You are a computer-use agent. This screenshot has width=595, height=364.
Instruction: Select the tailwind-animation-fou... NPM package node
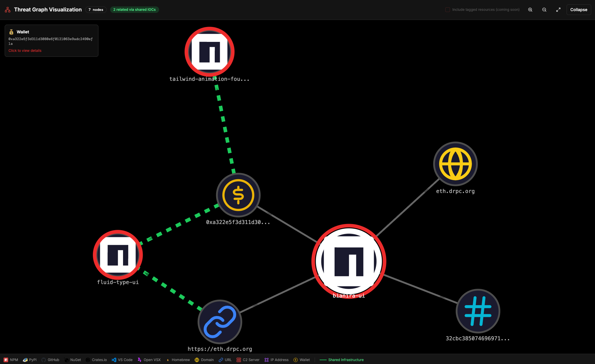tap(209, 52)
